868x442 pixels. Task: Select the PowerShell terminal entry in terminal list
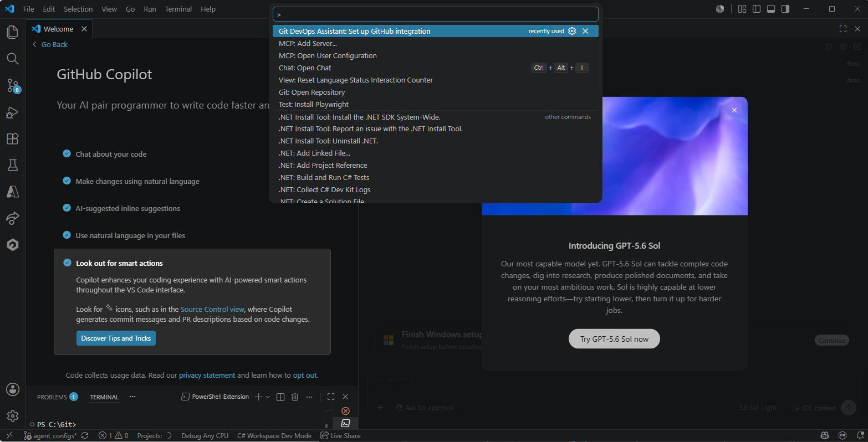345,423
